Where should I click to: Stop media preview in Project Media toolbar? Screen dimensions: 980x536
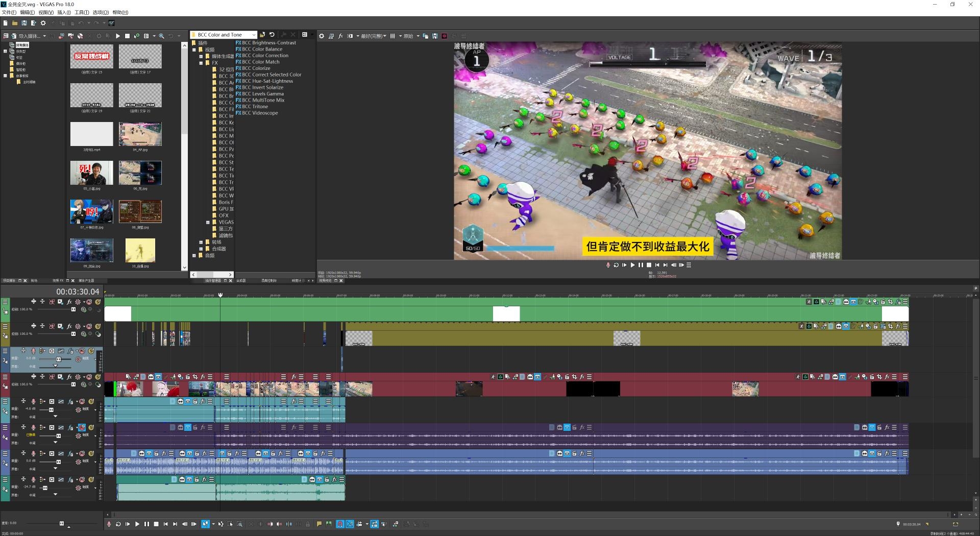[127, 36]
